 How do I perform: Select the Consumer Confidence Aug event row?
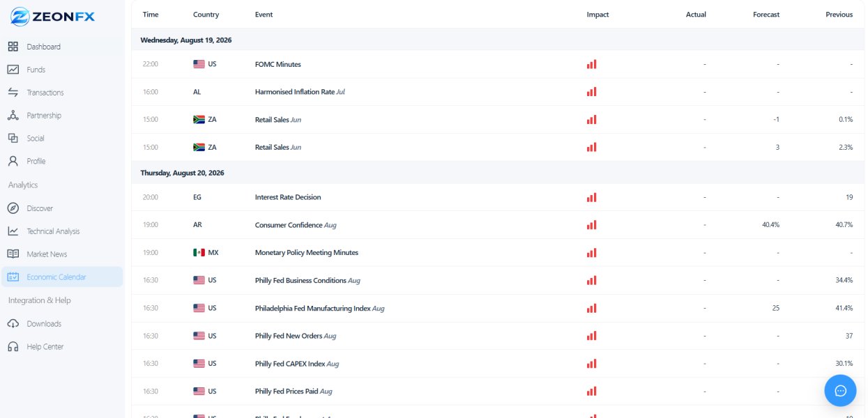(498, 225)
